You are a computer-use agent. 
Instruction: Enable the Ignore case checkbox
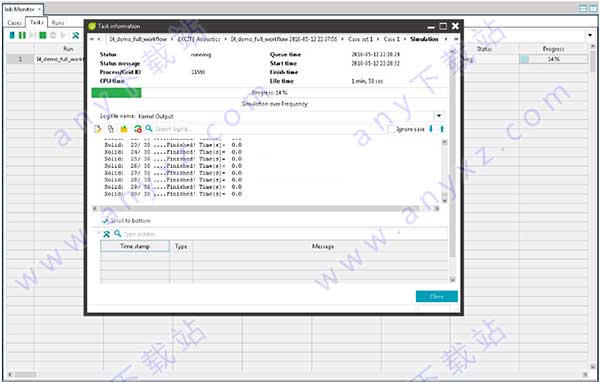(x=391, y=129)
